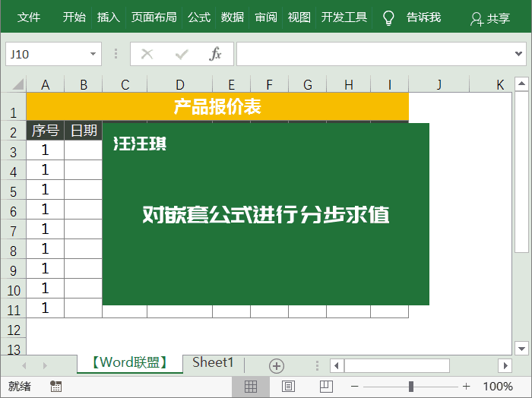Click the 100% zoom level
This screenshot has height=398, width=532.
pyautogui.click(x=498, y=386)
